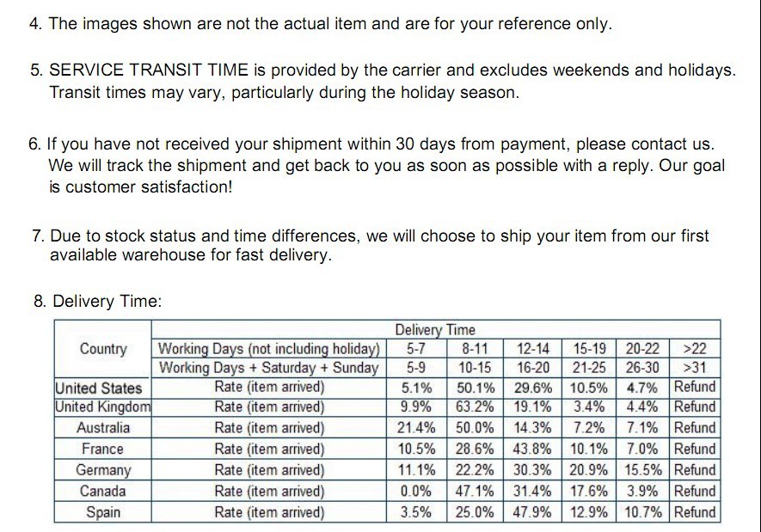Click the 63.2% value for United Kingdom

(x=476, y=407)
